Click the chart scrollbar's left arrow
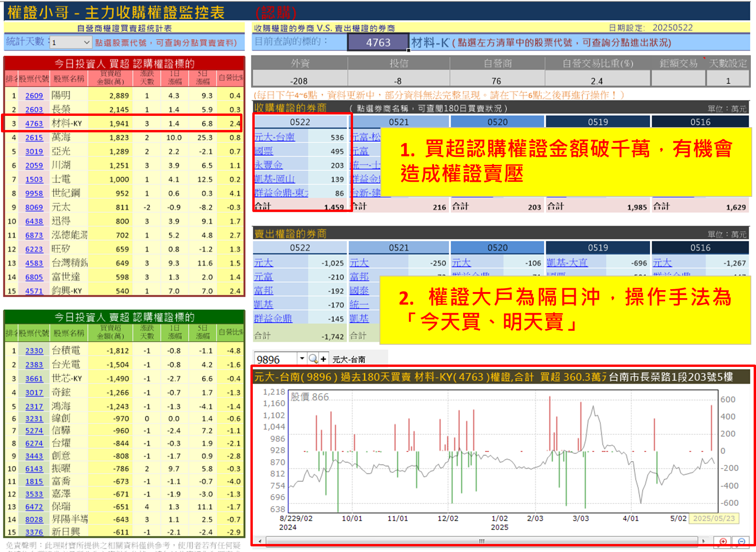The image size is (756, 552). pos(259,541)
